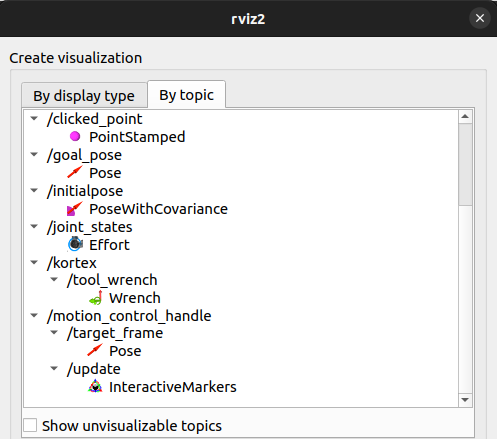Screen dimensions: 497x439
Task: Select the Wrench display entry
Action: pos(135,298)
